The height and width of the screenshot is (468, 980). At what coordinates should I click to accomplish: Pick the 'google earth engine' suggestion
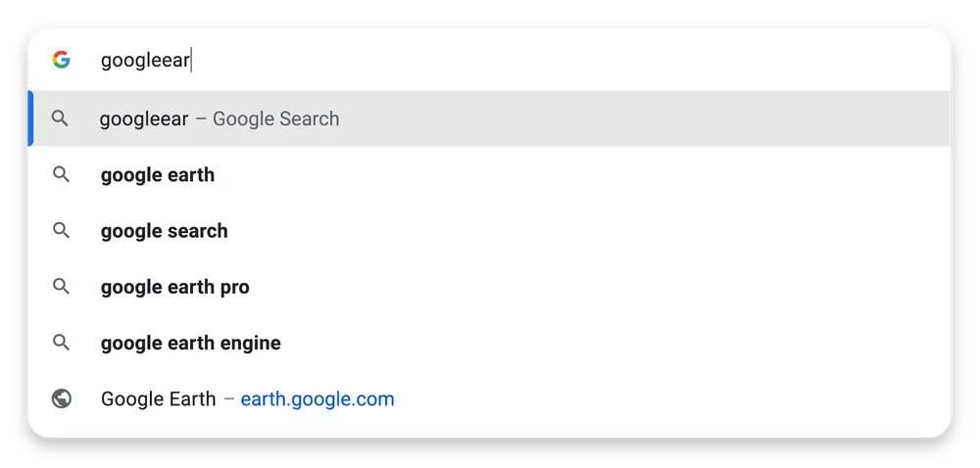(x=191, y=343)
